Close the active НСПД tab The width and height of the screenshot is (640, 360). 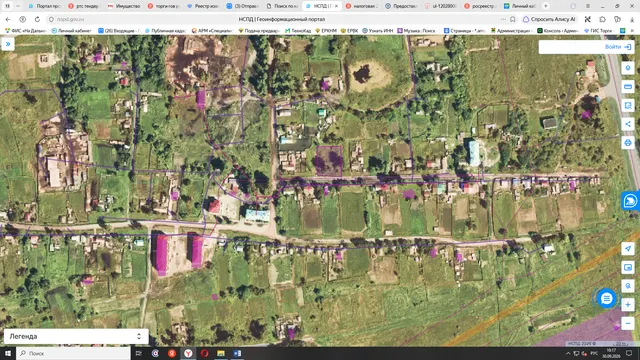pos(336,6)
